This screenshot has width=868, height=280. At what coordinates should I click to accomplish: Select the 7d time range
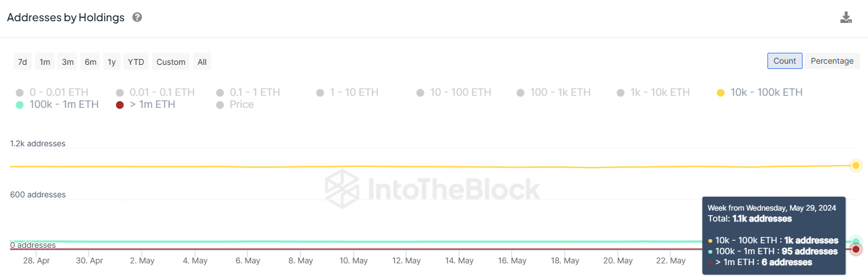coord(22,61)
